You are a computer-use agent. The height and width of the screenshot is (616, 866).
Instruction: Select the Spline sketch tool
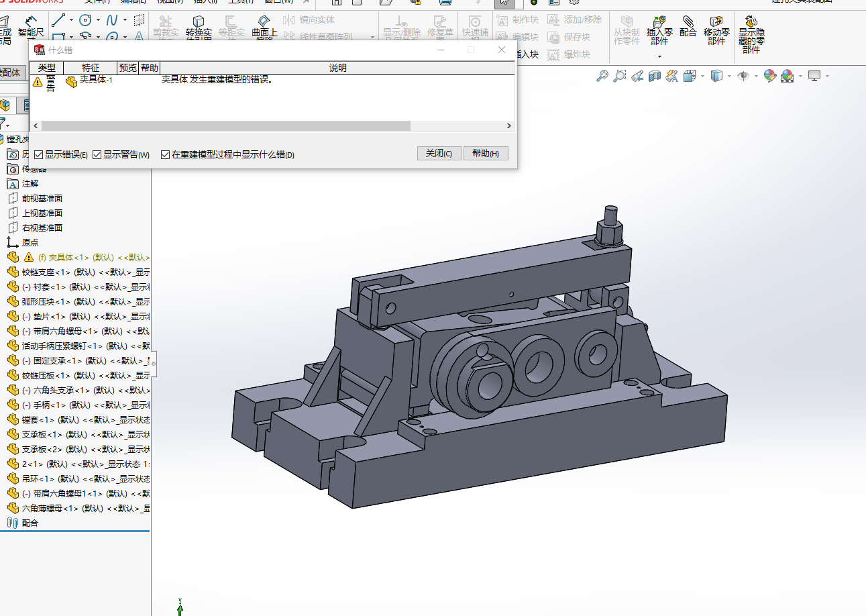tap(112, 20)
